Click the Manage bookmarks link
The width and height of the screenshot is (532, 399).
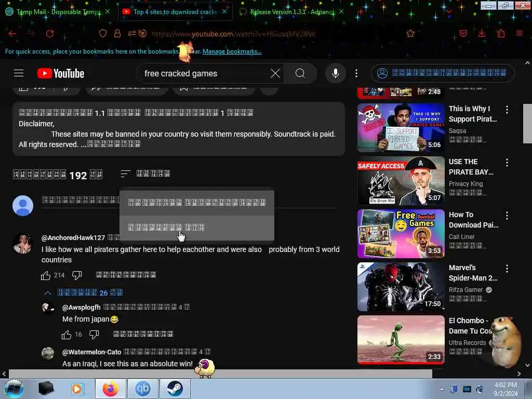(232, 51)
